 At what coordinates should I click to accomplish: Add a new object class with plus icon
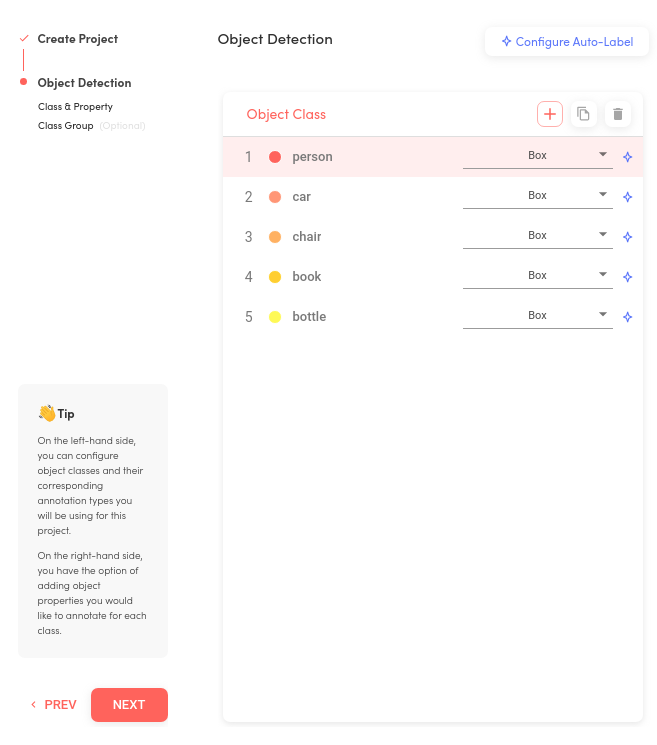click(550, 114)
